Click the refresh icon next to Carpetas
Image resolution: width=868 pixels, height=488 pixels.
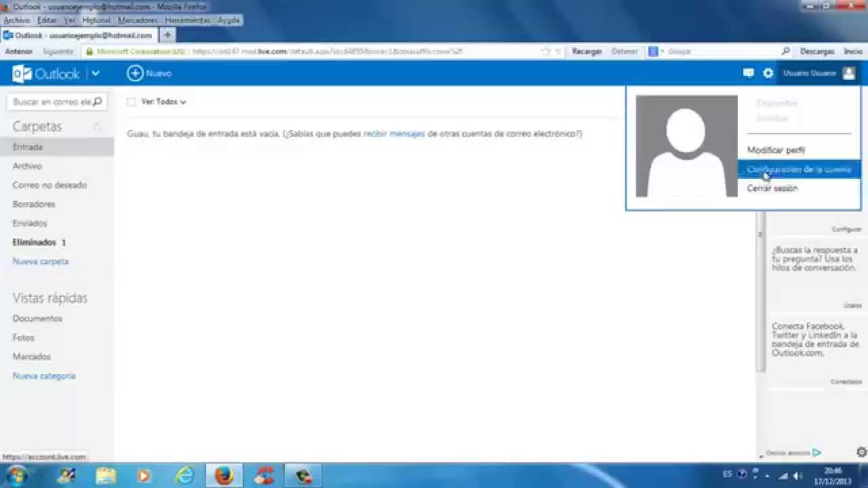tap(97, 127)
